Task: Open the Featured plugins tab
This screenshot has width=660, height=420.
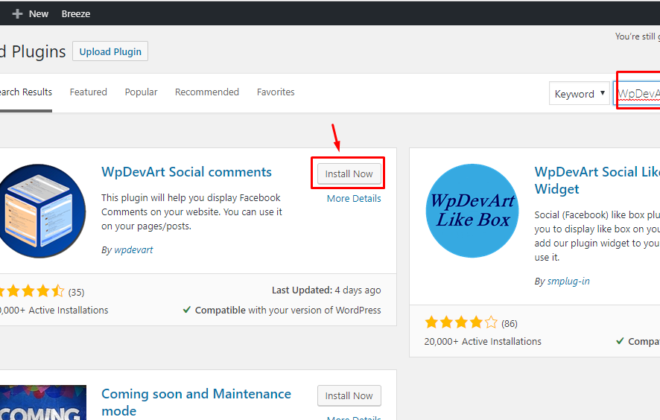Action: click(x=88, y=92)
